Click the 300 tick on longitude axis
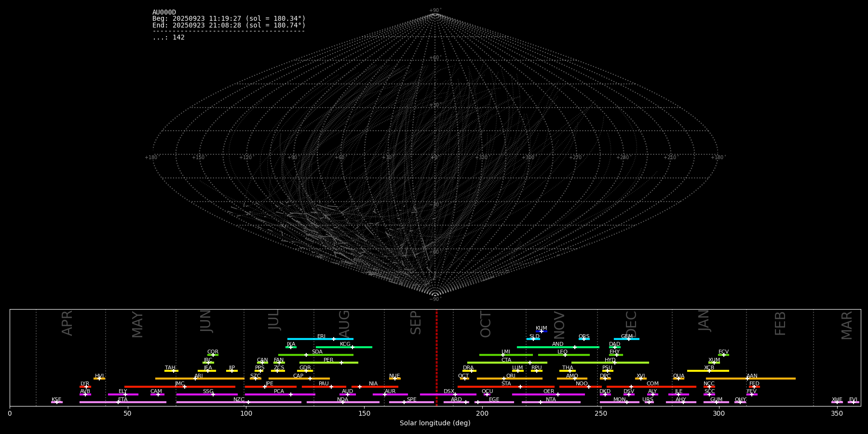 [719, 413]
